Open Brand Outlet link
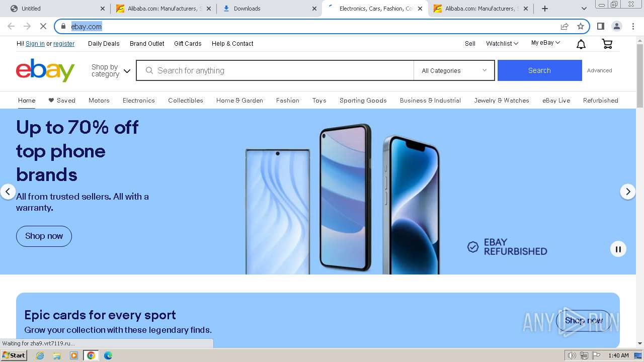 click(147, 44)
